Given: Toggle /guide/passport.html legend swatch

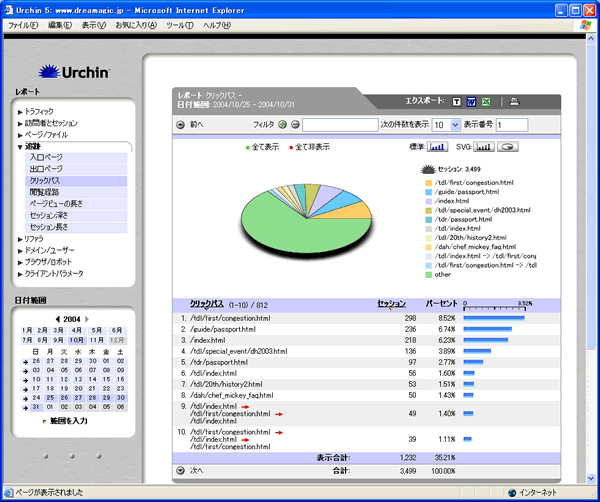Looking at the screenshot, I should click(429, 192).
